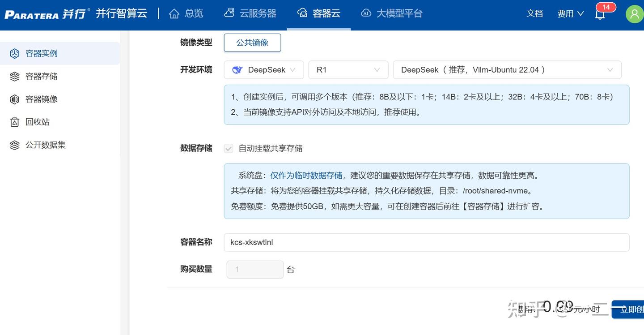Expand the 费用 dropdown menu
The image size is (644, 335).
click(571, 13)
